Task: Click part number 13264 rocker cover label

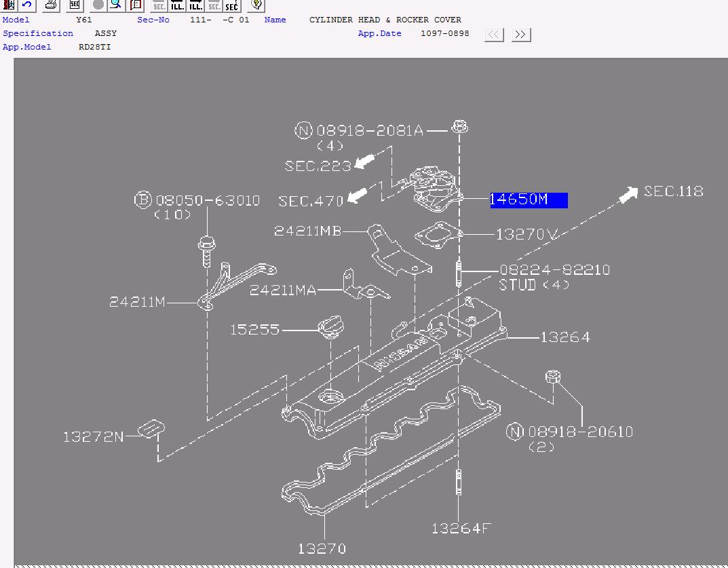Action: pos(565,337)
